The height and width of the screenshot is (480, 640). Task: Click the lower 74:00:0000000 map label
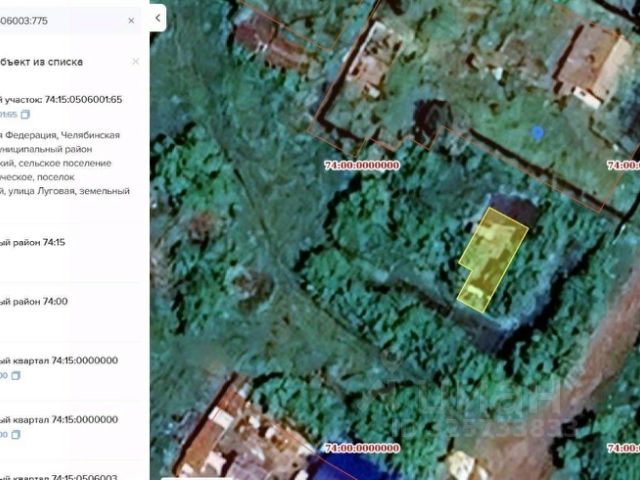(x=362, y=448)
